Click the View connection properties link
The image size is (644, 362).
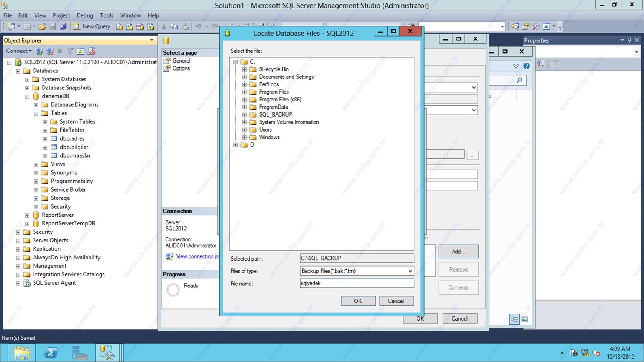pos(197,256)
